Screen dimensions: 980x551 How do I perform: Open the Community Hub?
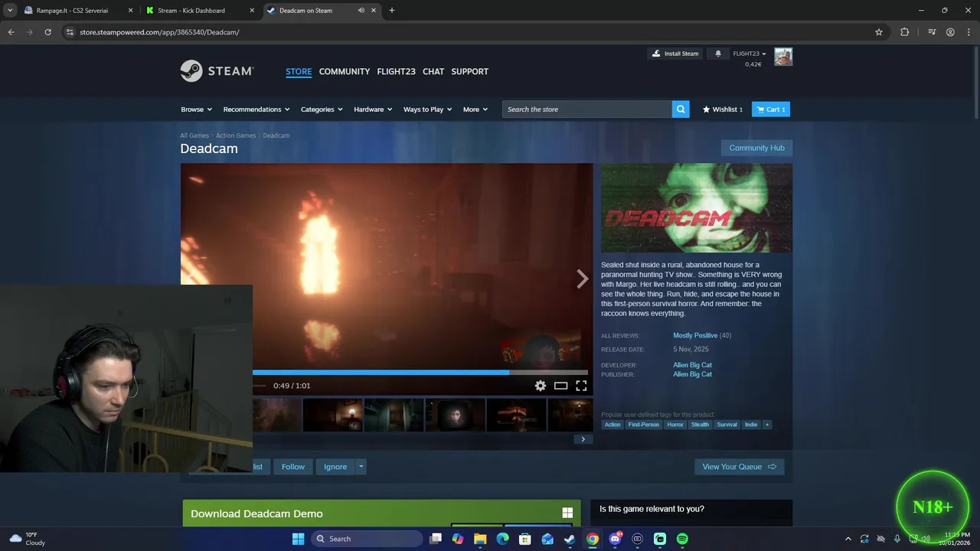click(756, 148)
